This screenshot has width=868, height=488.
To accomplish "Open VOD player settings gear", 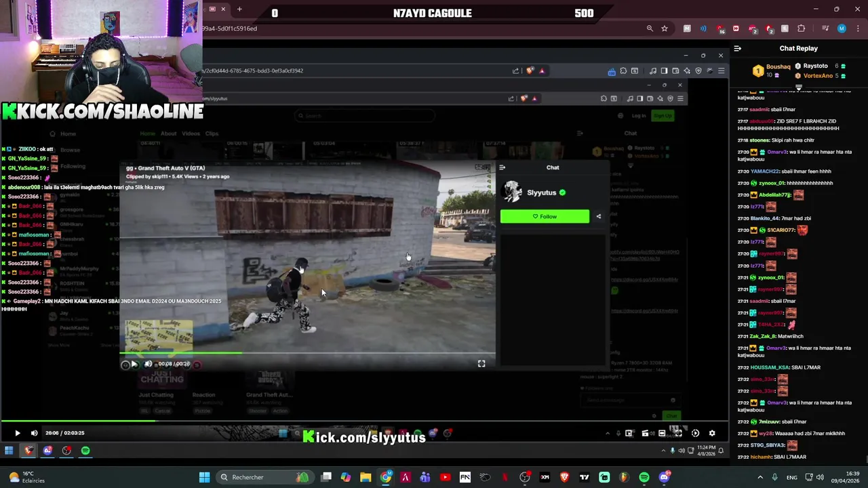I will point(712,433).
